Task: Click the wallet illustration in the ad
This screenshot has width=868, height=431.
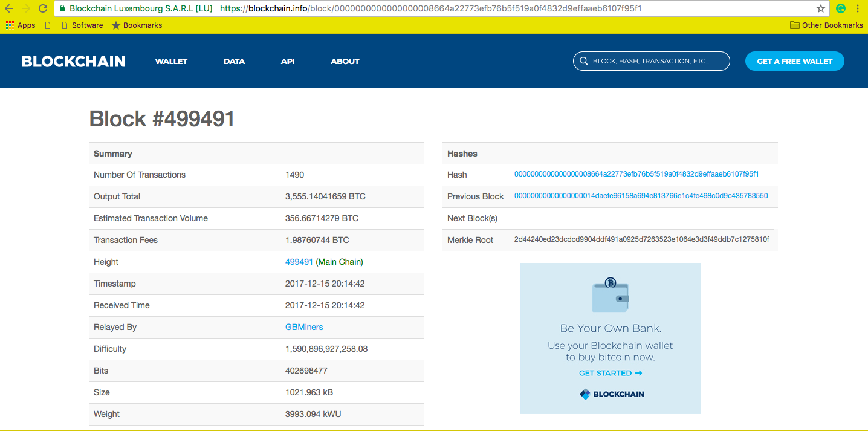Action: [611, 295]
